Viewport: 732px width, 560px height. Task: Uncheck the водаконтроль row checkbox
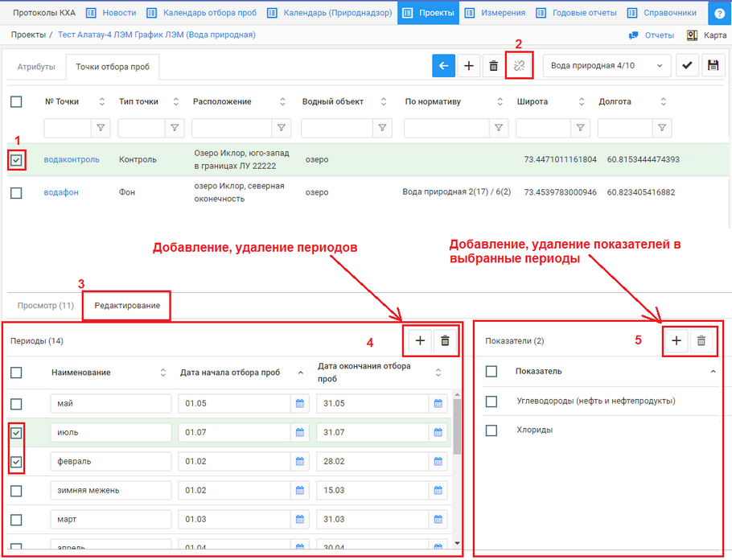click(x=17, y=160)
